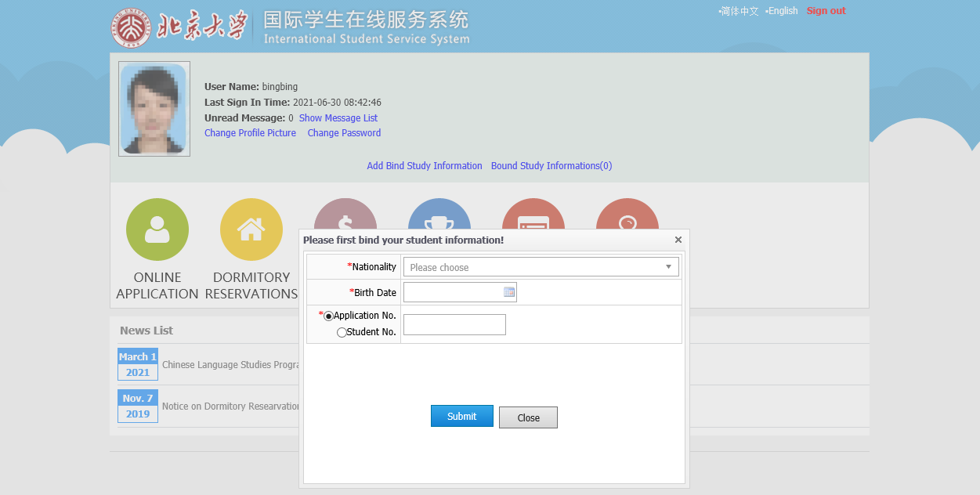Switch language to 简体中文
Viewport: 980px width, 495px height.
tap(740, 11)
